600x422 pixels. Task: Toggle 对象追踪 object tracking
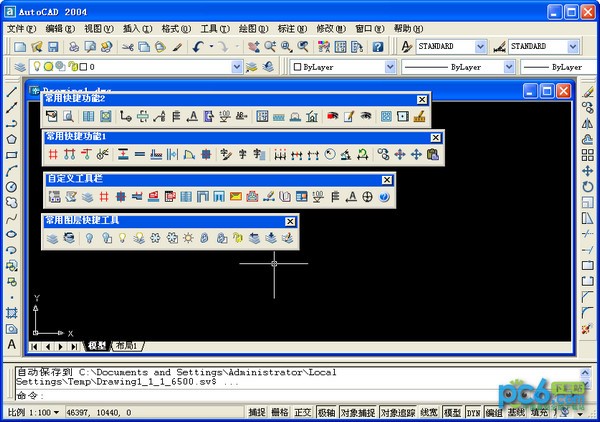coord(398,412)
